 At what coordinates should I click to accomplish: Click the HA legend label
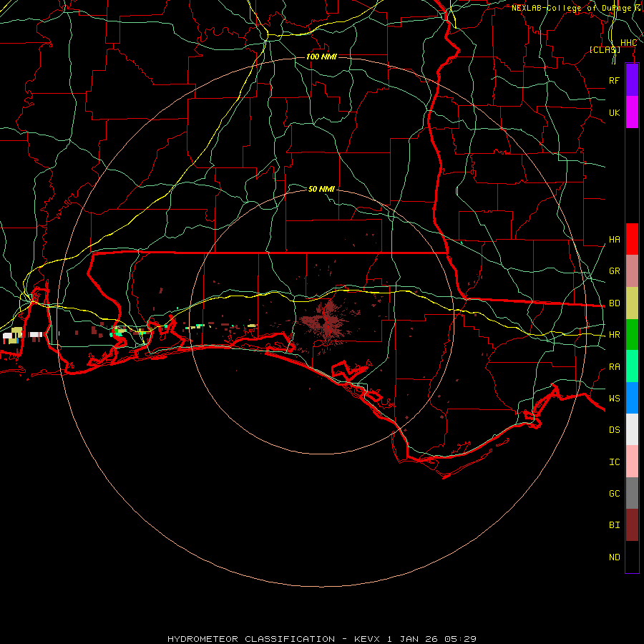pyautogui.click(x=614, y=240)
